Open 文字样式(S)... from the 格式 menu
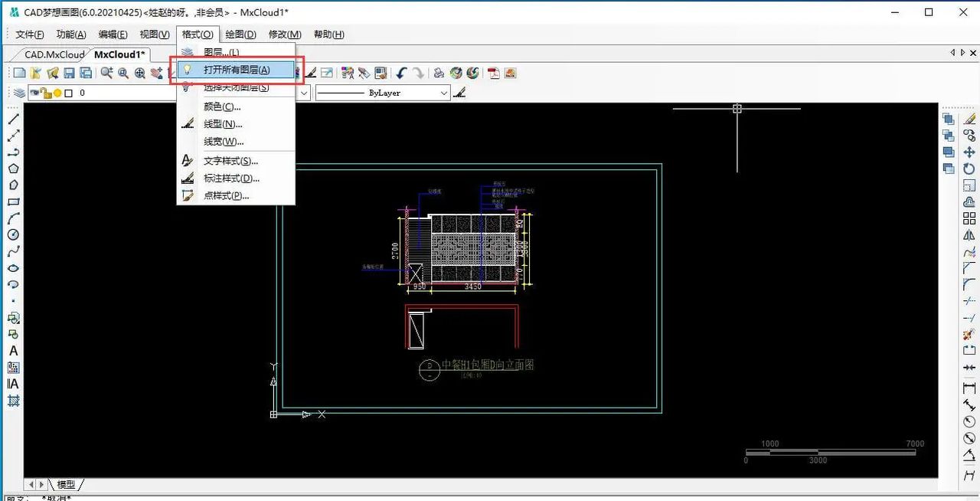Screen dimensions: 980x501 coord(230,161)
